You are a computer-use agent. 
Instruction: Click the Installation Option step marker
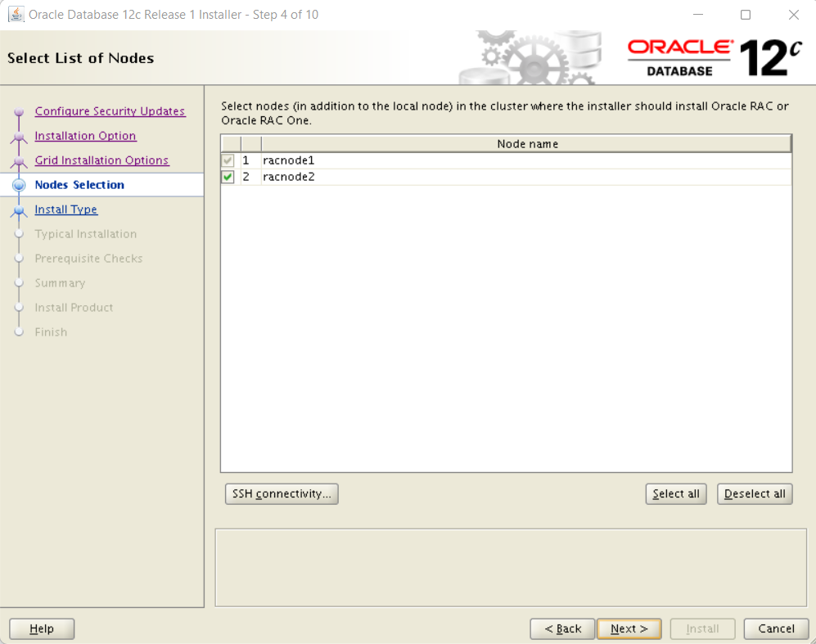(19, 137)
